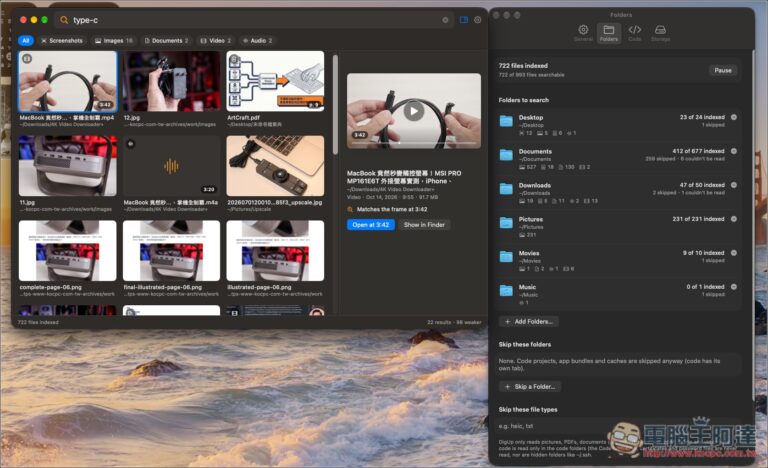768x468 pixels.
Task: Select the upscale.jpg thumbnail
Action: click(275, 166)
